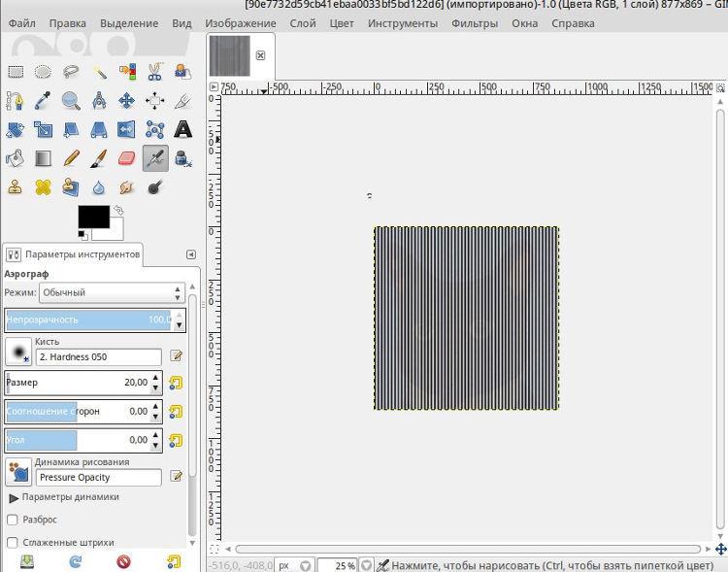Viewport: 728px width, 572px height.
Task: Click the drawing dynamics preview button
Action: coord(18,472)
